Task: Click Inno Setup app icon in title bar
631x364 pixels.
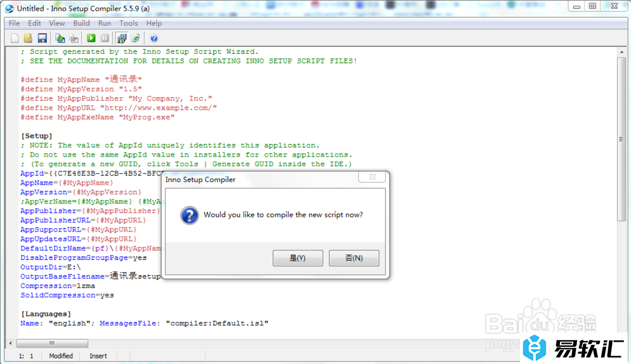Action: click(10, 8)
